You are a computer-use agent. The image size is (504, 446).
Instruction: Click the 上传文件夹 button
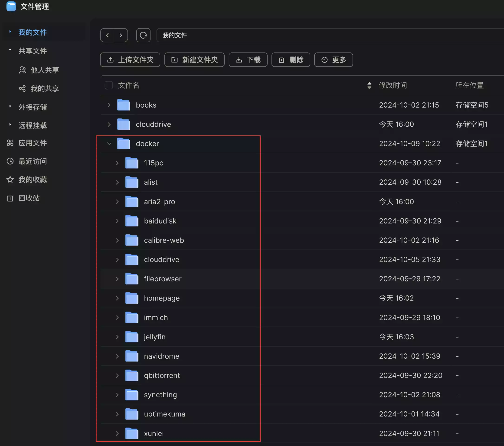(x=130, y=60)
